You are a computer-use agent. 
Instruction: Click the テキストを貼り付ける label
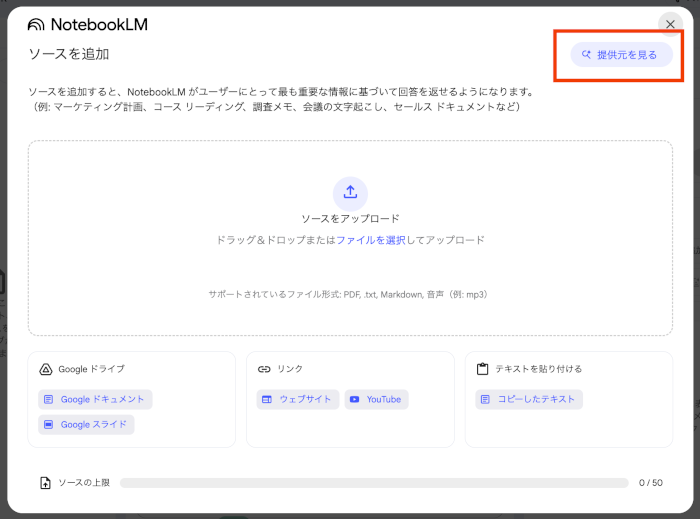click(x=538, y=369)
